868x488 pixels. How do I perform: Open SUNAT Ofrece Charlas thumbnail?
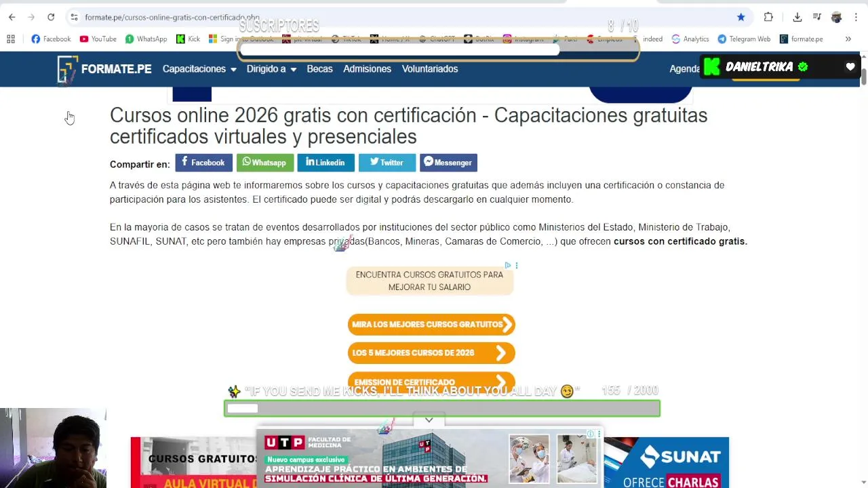point(666,463)
